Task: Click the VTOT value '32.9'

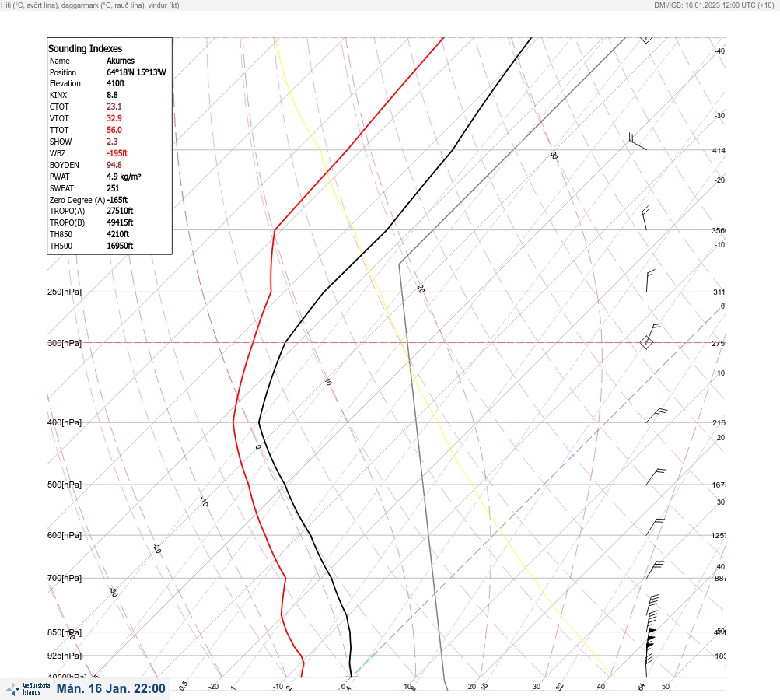Action: 114,118
